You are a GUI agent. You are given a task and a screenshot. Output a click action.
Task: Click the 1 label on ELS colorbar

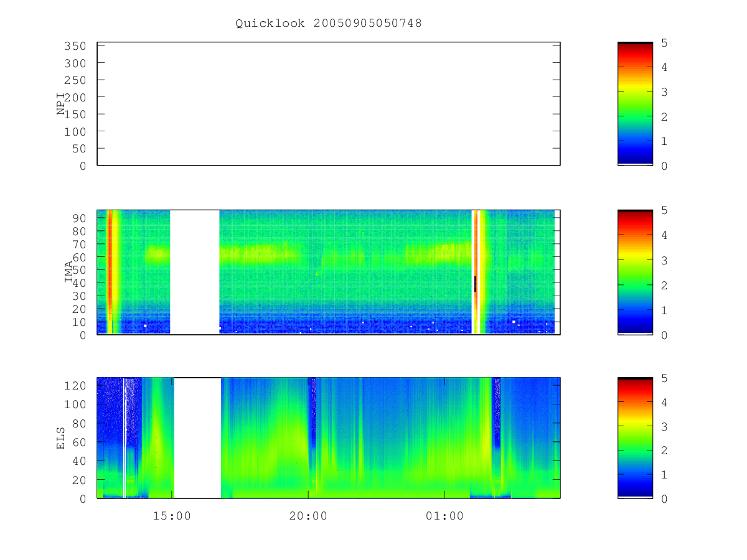point(664,475)
